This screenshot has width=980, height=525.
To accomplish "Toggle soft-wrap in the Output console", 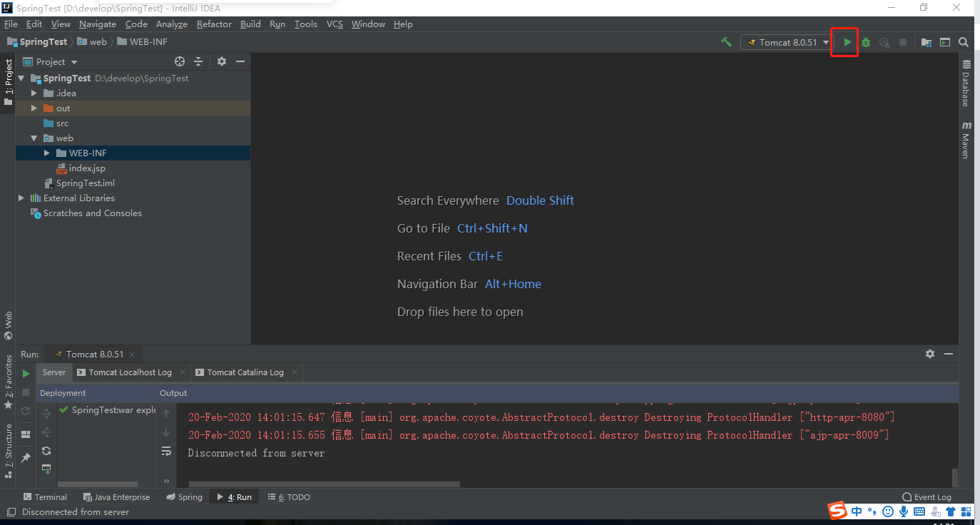I will pos(166,451).
